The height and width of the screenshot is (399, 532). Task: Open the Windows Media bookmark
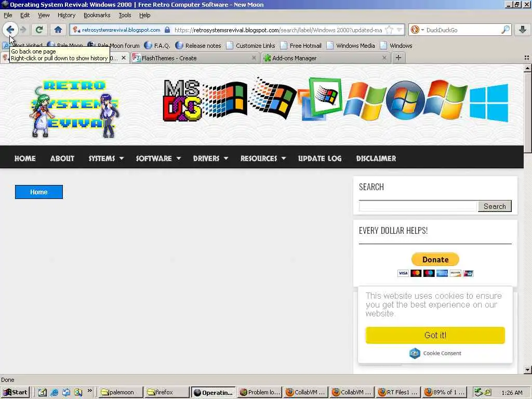point(351,46)
